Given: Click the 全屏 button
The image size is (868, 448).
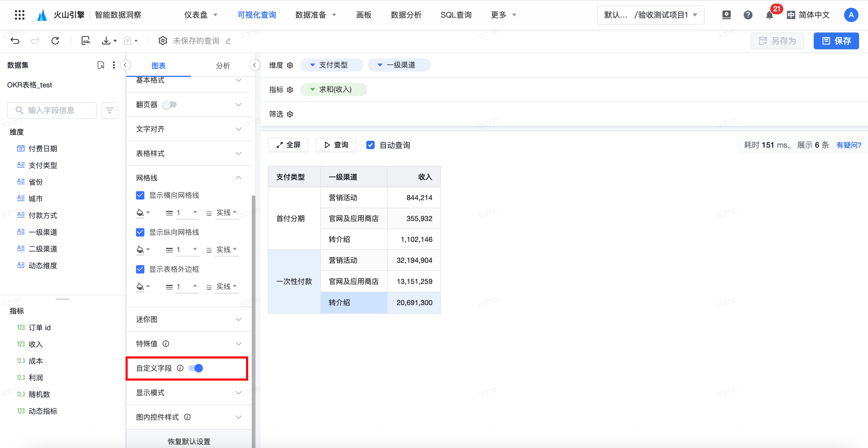Looking at the screenshot, I should [x=288, y=145].
